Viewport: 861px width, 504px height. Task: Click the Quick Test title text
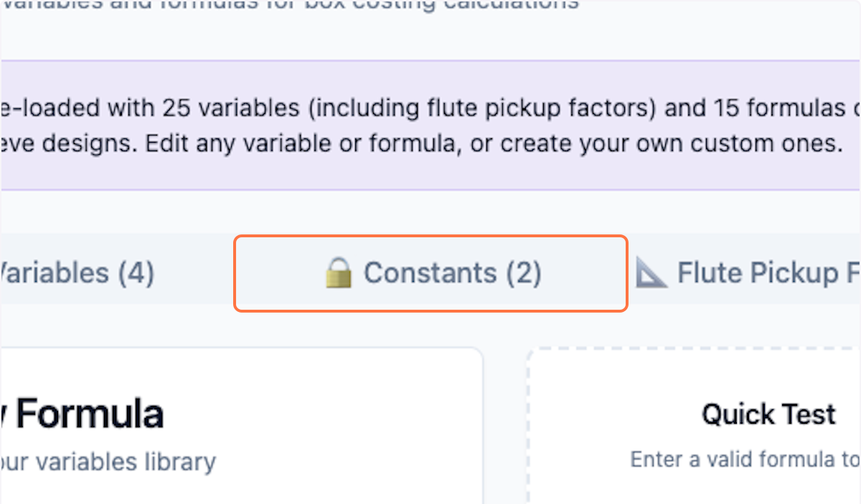pyautogui.click(x=768, y=414)
